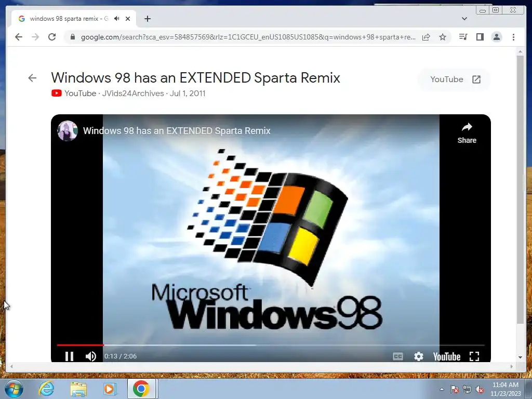The height and width of the screenshot is (399, 532).
Task: Click the in-player video title link
Action: point(177,130)
